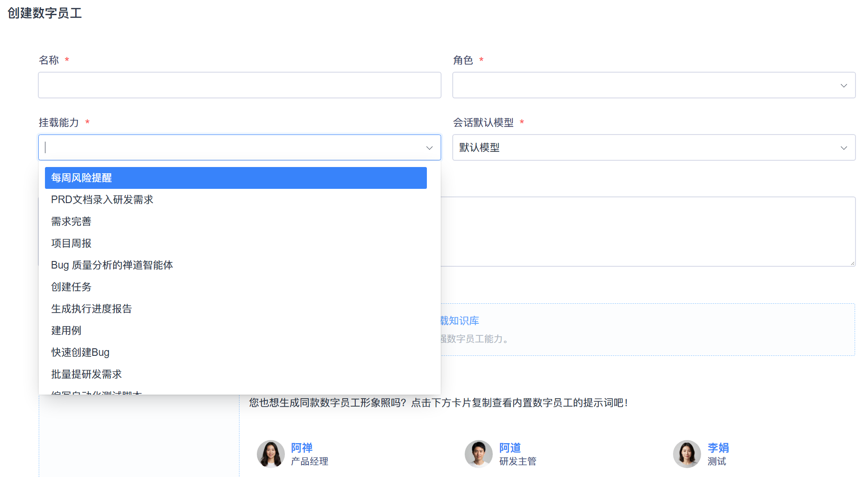The width and height of the screenshot is (868, 477).
Task: Select 快速创建Bug option
Action: [x=236, y=352]
